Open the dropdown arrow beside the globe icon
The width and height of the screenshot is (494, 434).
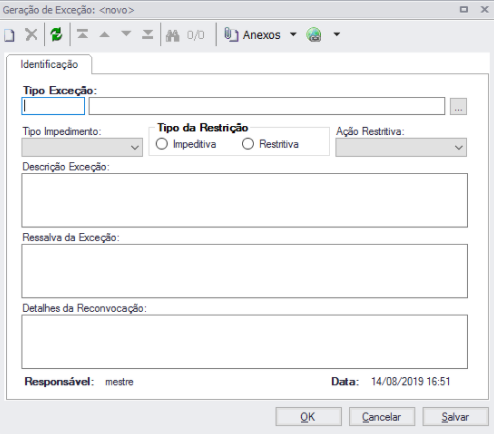click(x=337, y=34)
